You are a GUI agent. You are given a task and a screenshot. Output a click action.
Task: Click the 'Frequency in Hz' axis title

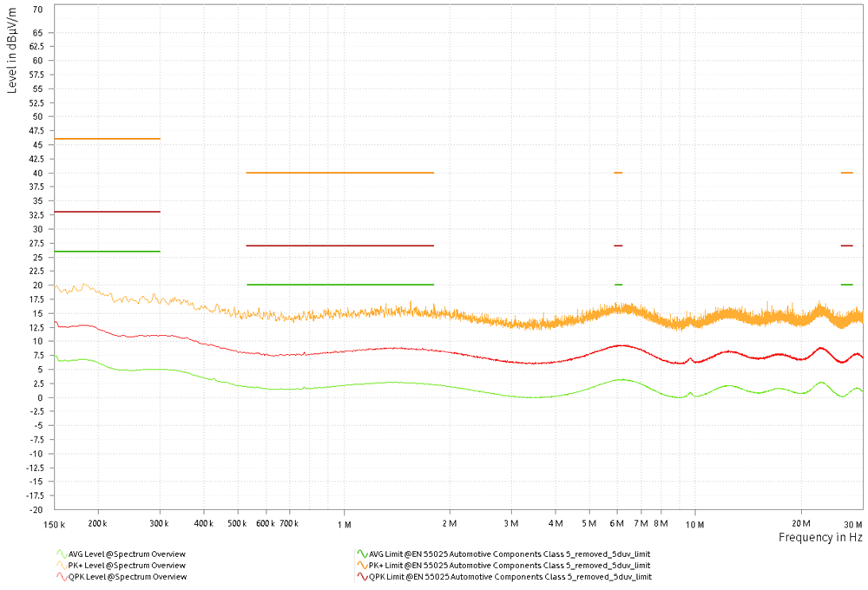pos(819,538)
